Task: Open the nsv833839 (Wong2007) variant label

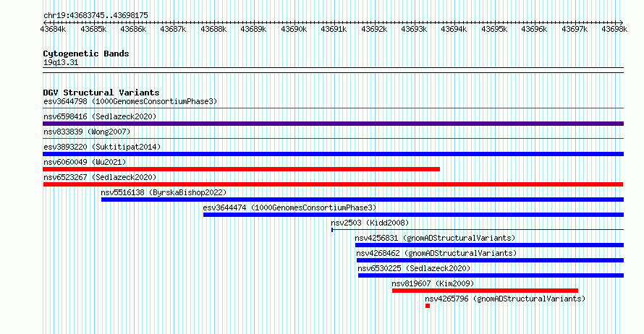Action: click(87, 132)
